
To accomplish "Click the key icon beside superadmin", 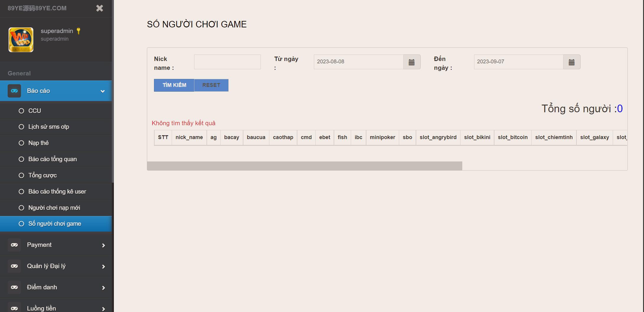I will 78,31.
